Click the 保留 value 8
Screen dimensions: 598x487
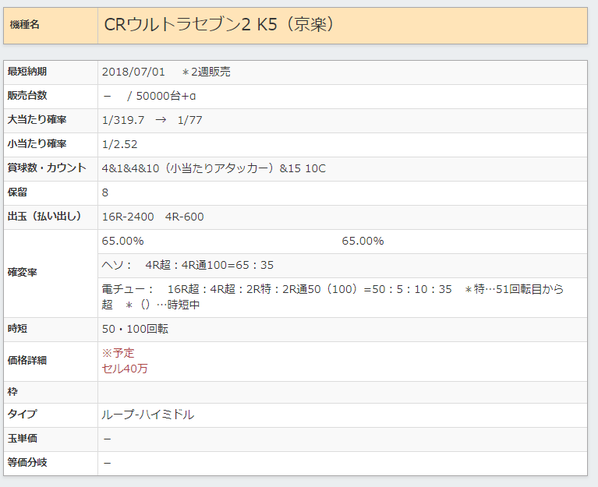[105, 192]
